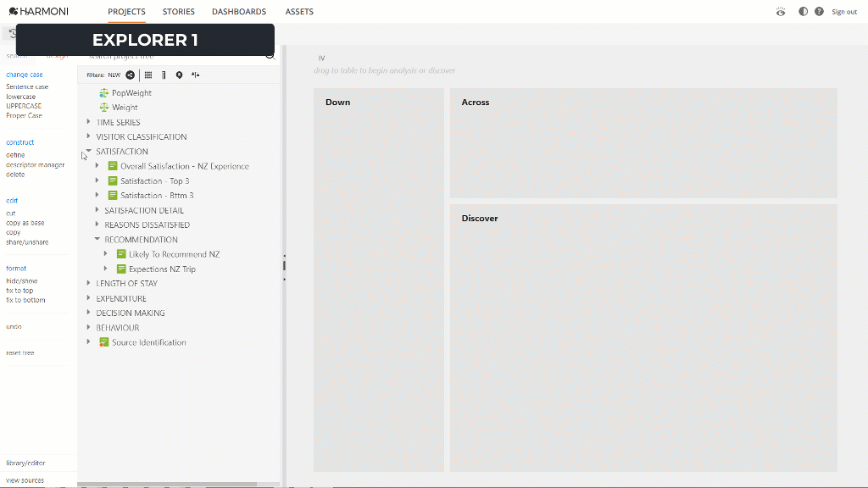Click Overall Satisfaction question icon
The height and width of the screenshot is (488, 868).
point(113,166)
